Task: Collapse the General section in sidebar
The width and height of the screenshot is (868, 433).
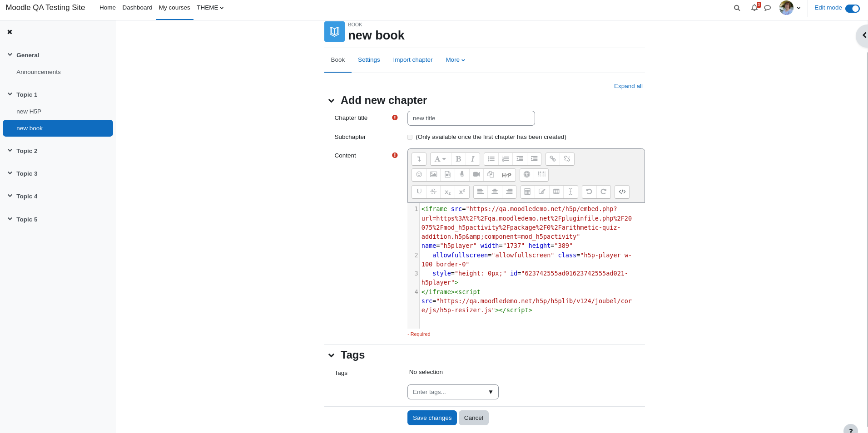Action: (x=10, y=54)
